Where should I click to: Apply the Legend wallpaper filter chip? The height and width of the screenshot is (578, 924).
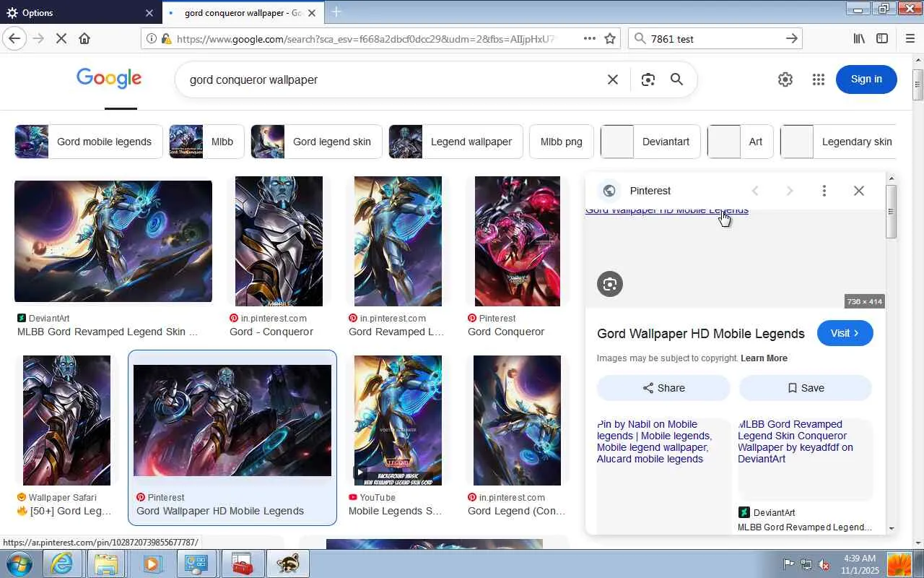[456, 142]
